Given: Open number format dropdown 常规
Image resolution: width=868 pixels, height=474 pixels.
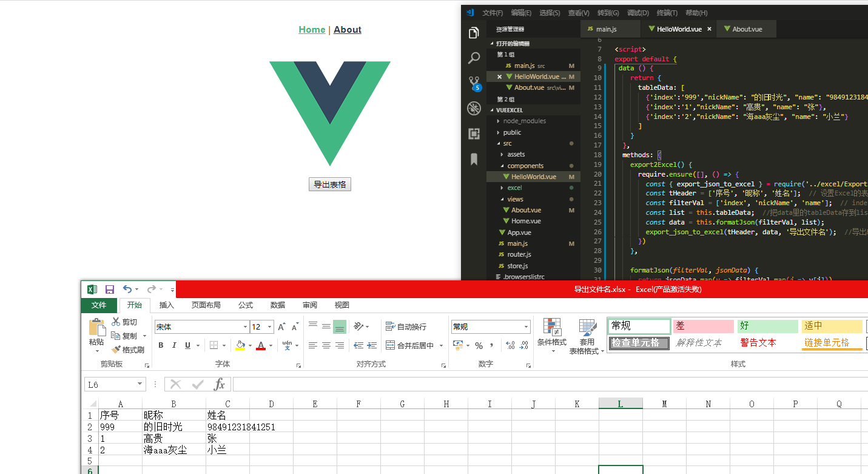Looking at the screenshot, I should tap(526, 327).
